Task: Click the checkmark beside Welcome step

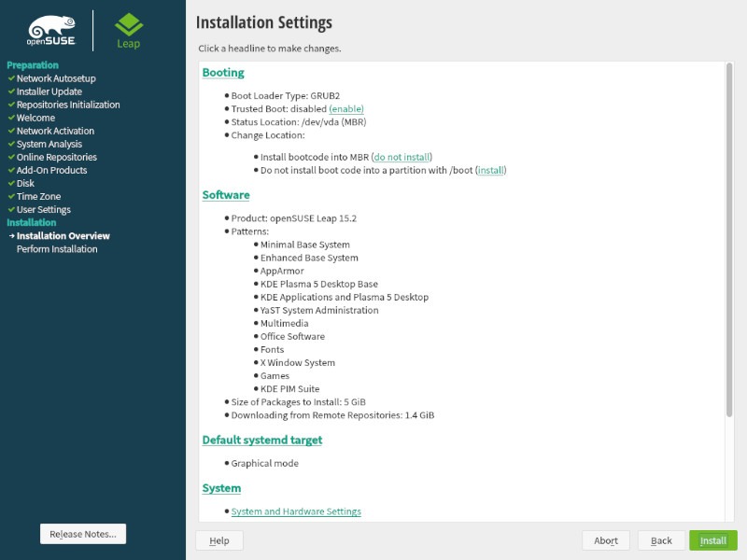Action: tap(10, 118)
